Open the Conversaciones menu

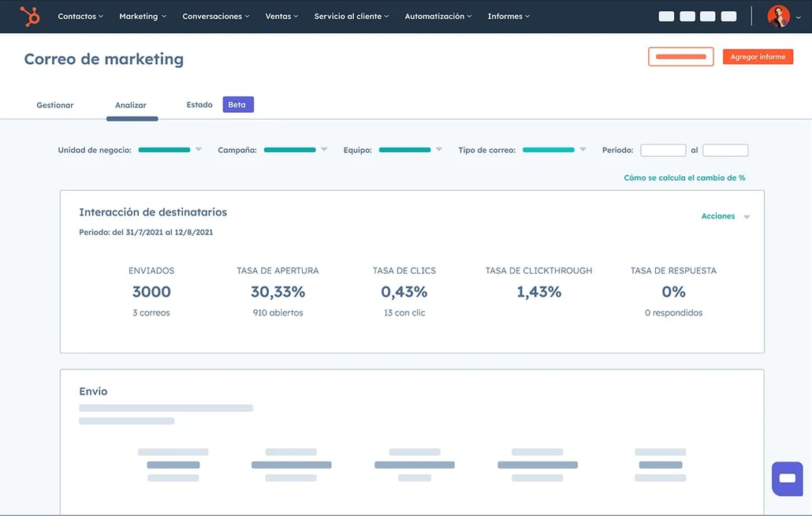tap(216, 16)
